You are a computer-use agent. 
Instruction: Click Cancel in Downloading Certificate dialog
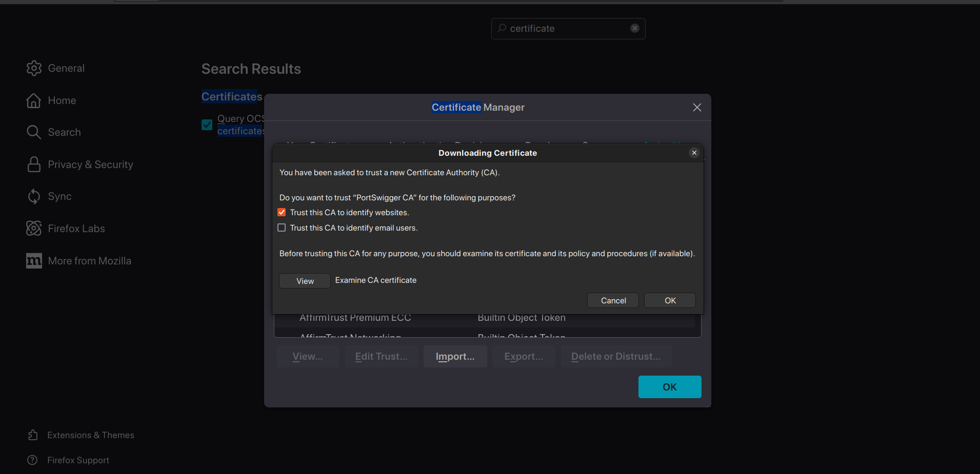point(613,300)
